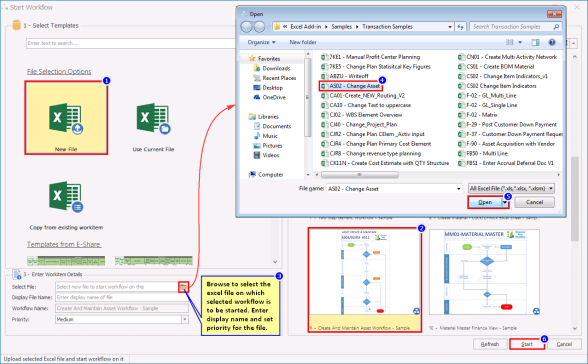Go to Desktop in navigation pane
588x364 pixels.
(268, 88)
